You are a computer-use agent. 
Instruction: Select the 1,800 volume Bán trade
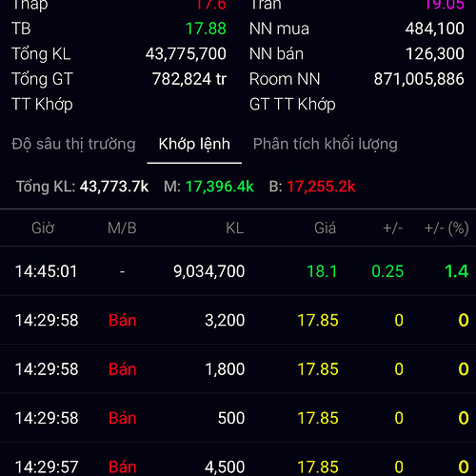pos(238,369)
